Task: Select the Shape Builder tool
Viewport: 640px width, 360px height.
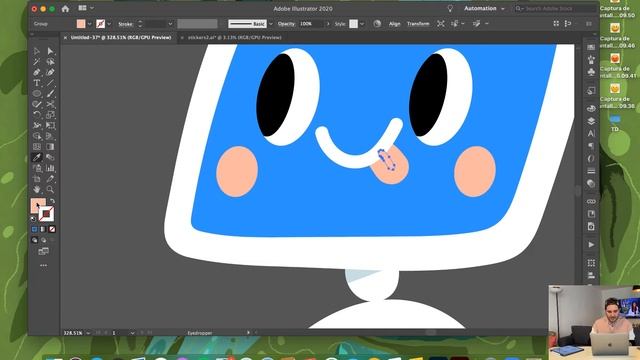Action: pyautogui.click(x=37, y=136)
